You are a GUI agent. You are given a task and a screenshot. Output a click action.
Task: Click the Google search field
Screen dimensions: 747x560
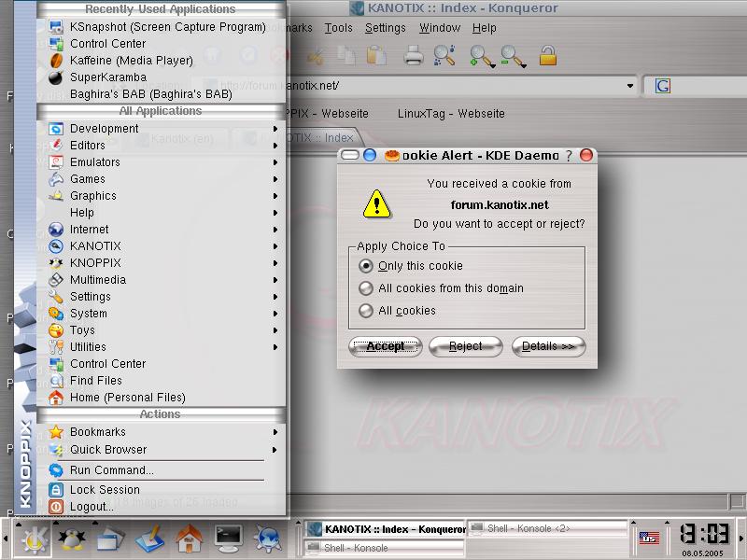[x=709, y=86]
